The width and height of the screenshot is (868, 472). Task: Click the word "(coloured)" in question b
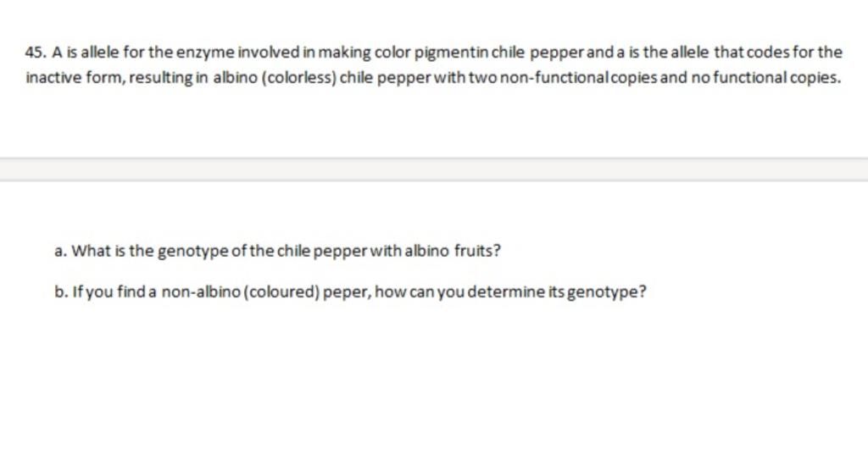click(x=281, y=292)
